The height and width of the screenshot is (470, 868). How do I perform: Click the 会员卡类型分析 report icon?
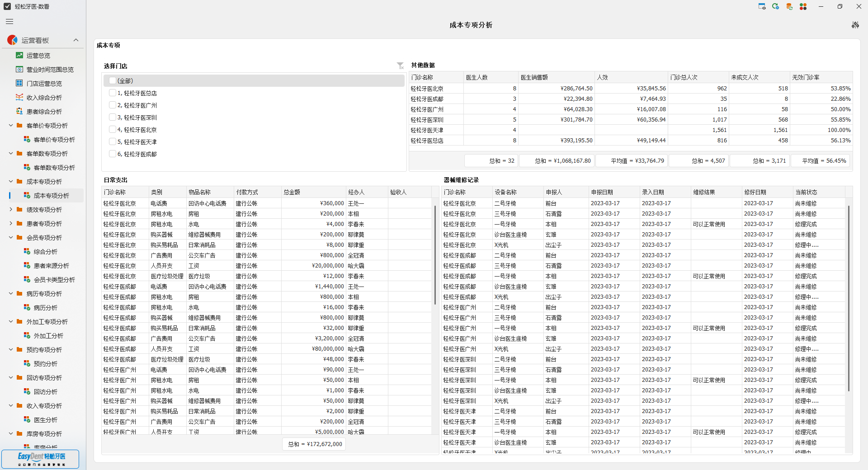[x=27, y=280]
